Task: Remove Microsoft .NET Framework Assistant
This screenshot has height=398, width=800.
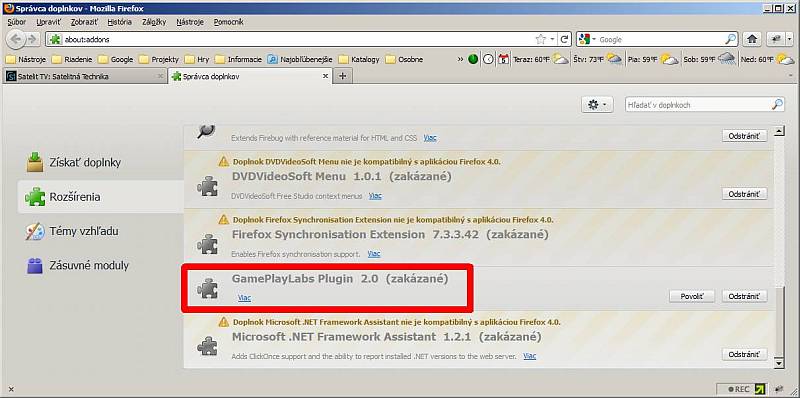Action: pyautogui.click(x=744, y=354)
